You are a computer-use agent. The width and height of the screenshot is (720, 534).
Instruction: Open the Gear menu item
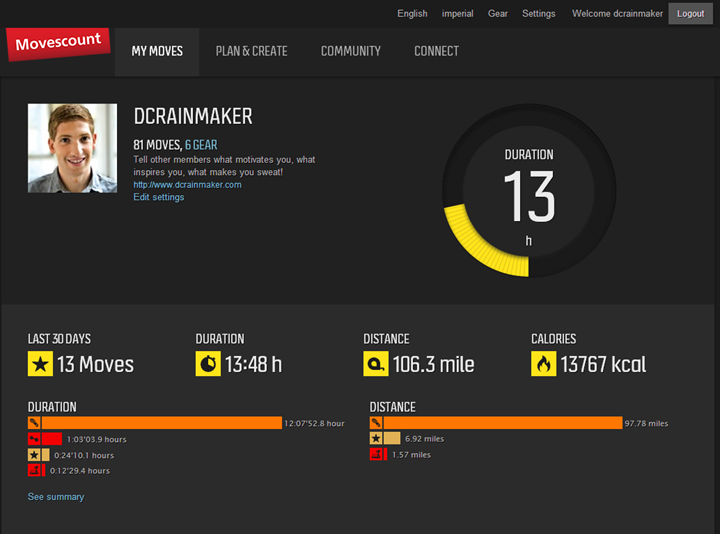coord(498,13)
